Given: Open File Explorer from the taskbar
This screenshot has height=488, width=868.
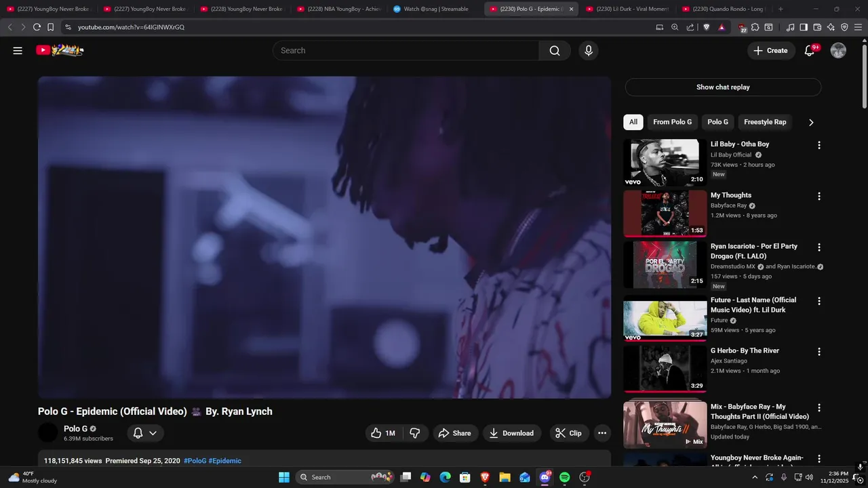Looking at the screenshot, I should click(505, 477).
